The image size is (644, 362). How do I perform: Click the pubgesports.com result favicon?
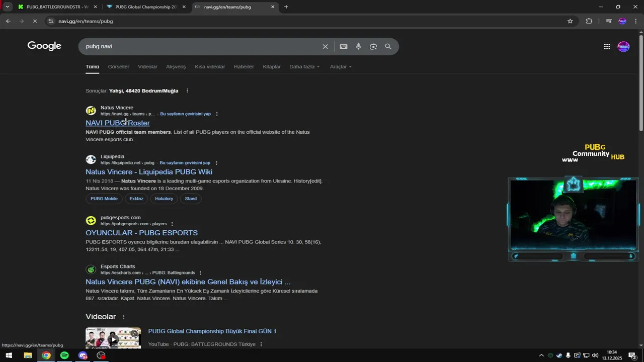[x=91, y=221]
